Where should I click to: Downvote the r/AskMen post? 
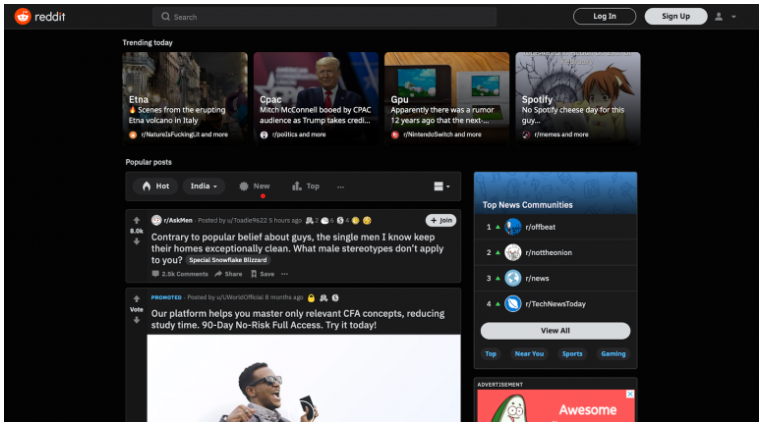click(136, 241)
